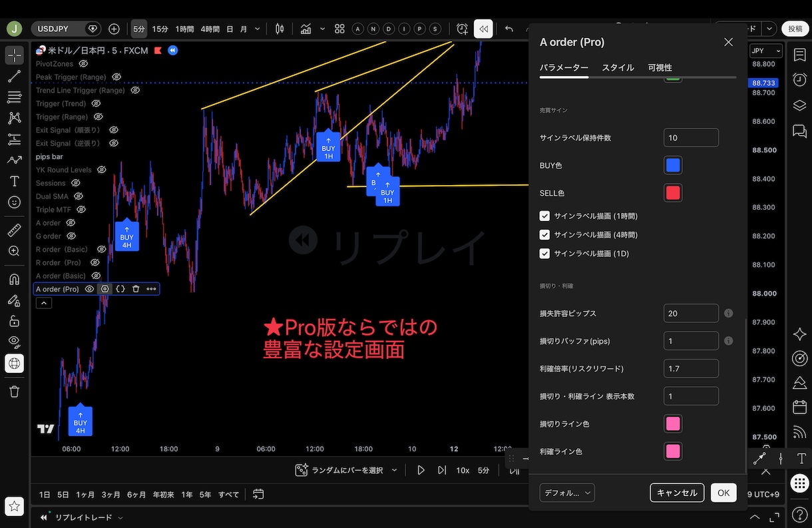The width and height of the screenshot is (812, 528).
Task: Confirm settings with OK button
Action: (x=723, y=493)
